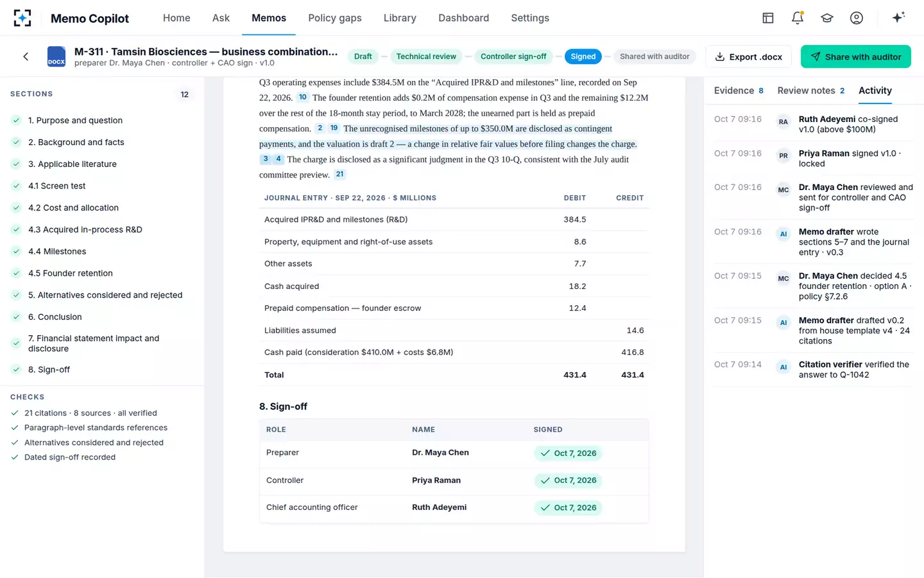Click 'Cash paid (consideration $410.0M + costs $6.8M)' row

[x=454, y=352]
